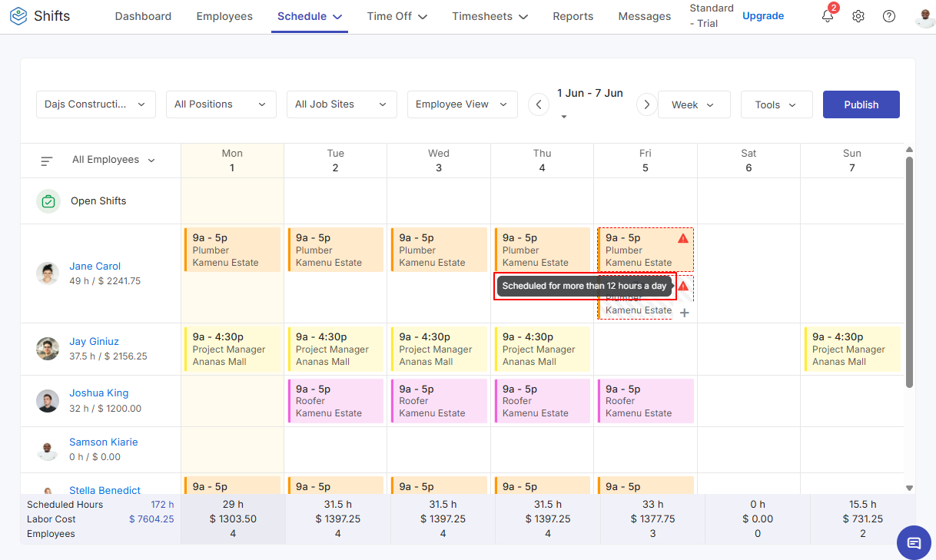This screenshot has height=560, width=936.
Task: Click the $ 7604.25 labor cost total
Action: (x=151, y=519)
